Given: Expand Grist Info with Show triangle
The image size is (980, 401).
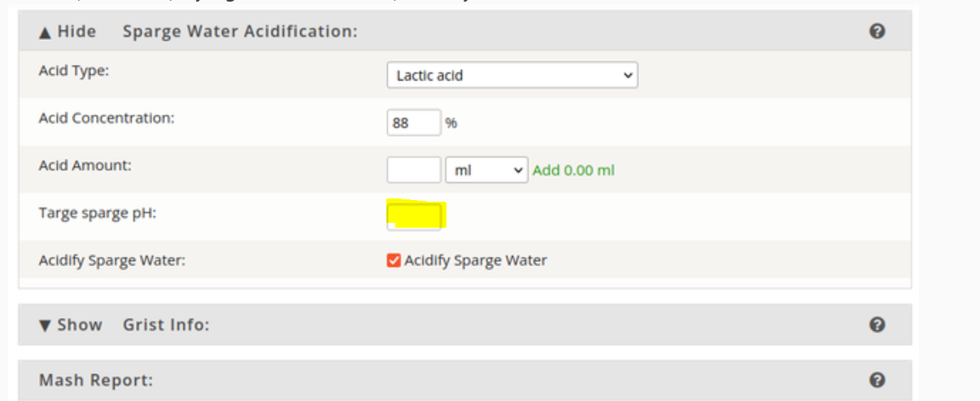Looking at the screenshot, I should pyautogui.click(x=71, y=325).
